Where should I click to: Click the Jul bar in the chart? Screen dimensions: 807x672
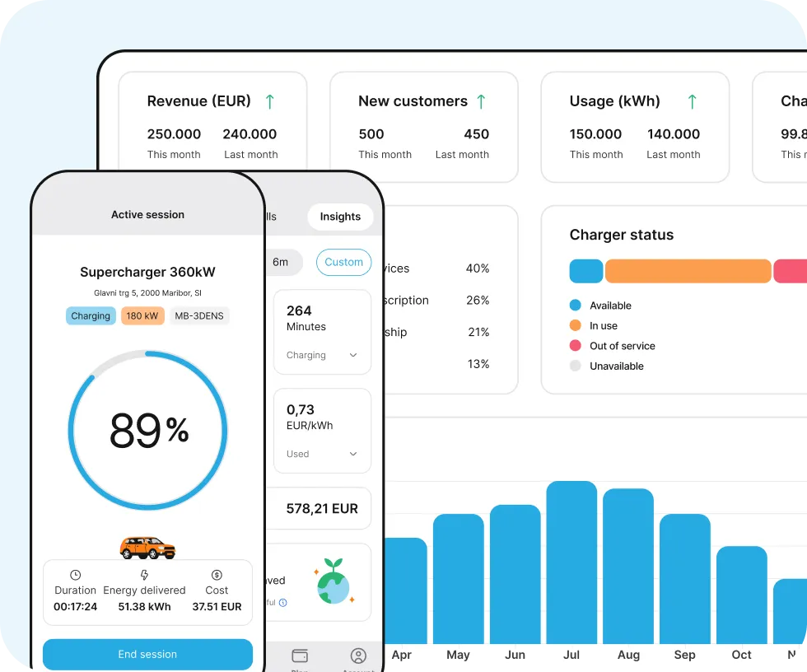pos(571,562)
